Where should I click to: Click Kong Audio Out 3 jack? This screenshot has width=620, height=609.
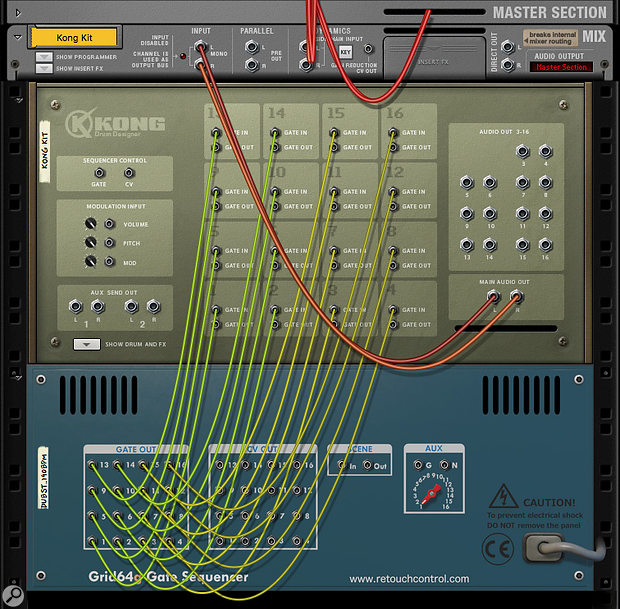tap(522, 151)
